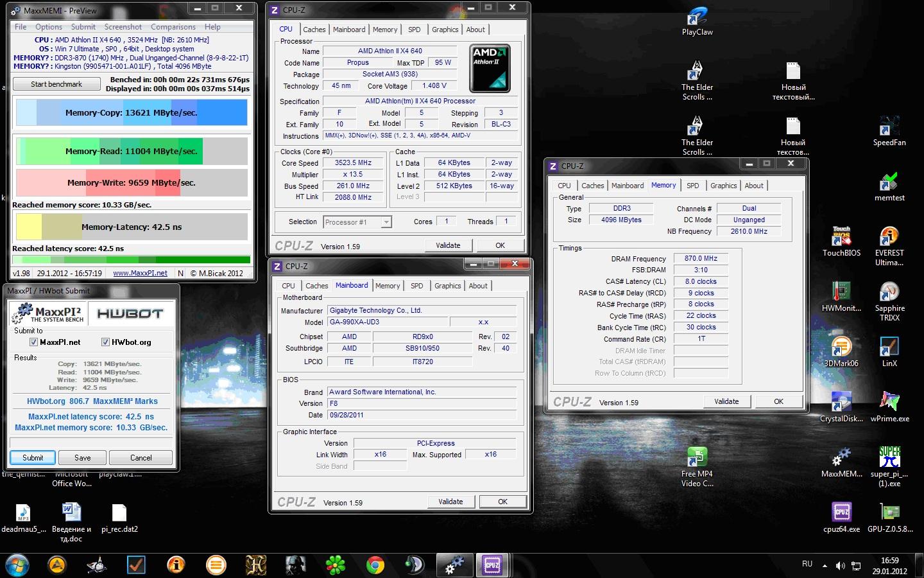
Task: Click the taskbar clock
Action: click(x=889, y=565)
